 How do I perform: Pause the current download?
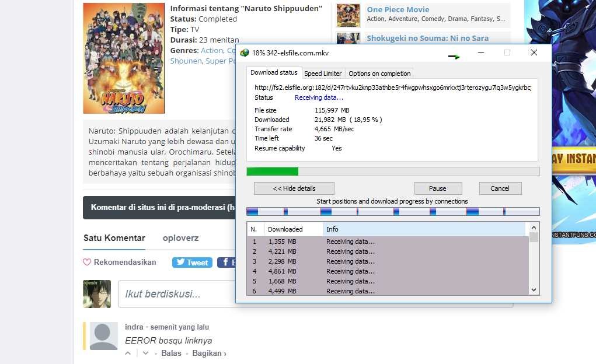point(438,188)
